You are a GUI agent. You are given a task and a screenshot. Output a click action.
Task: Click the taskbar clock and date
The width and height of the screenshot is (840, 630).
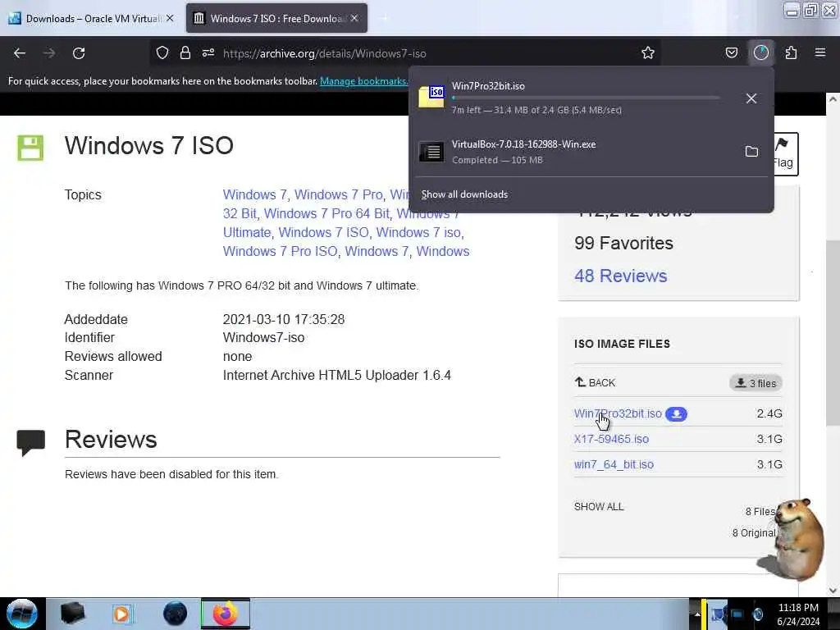[798, 614]
